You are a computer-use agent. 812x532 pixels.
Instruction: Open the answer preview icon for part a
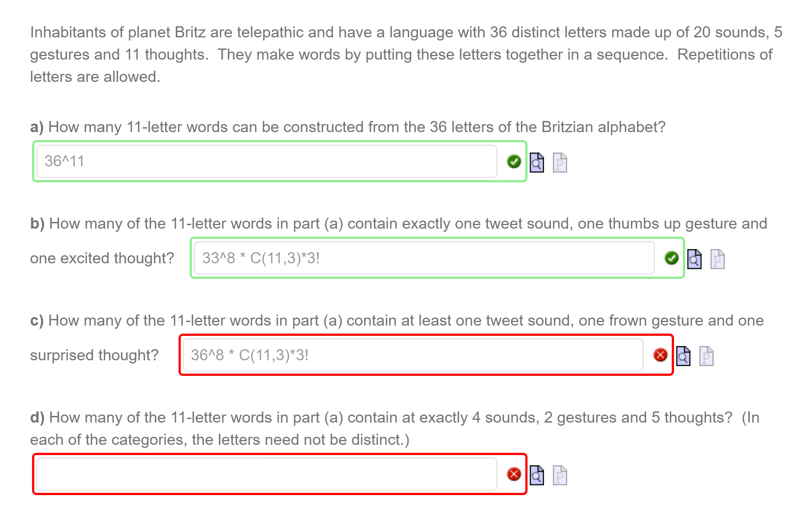[x=536, y=162]
